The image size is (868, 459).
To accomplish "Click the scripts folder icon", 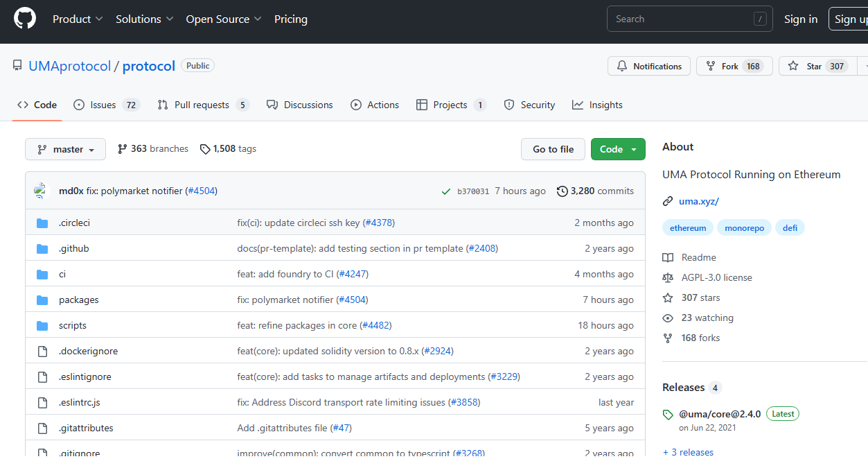I will 42,326.
